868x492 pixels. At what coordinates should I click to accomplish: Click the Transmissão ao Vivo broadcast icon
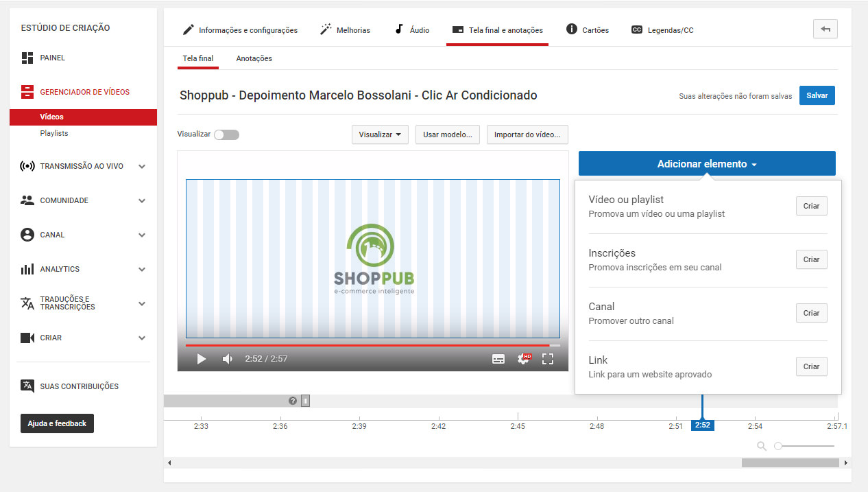pyautogui.click(x=27, y=166)
